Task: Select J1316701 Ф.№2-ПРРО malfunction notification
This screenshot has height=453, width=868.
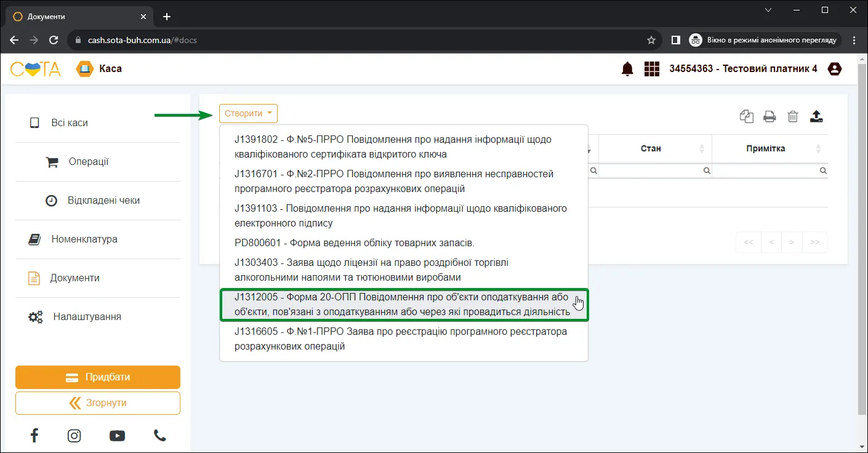Action: pyautogui.click(x=404, y=181)
